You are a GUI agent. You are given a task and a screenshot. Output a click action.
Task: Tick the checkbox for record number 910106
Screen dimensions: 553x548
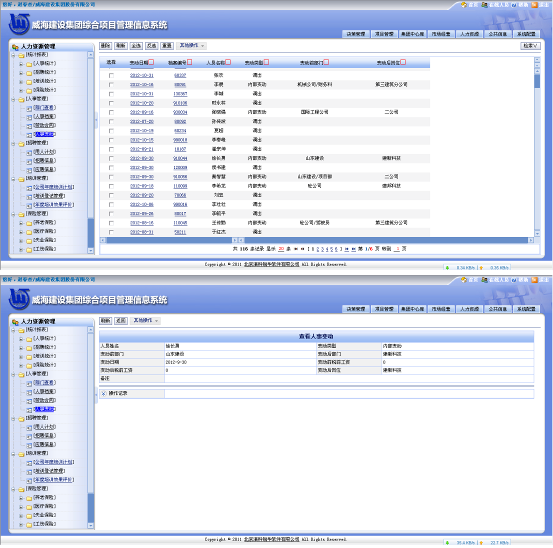point(111,103)
